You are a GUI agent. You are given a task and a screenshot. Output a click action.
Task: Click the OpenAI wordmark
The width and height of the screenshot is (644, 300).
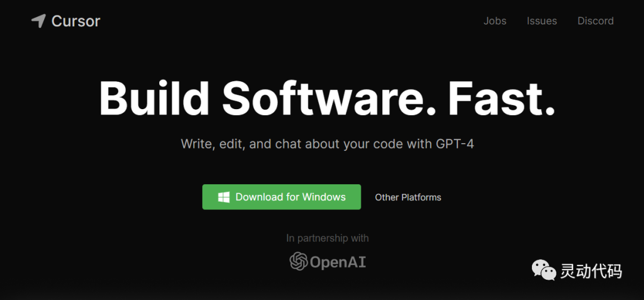coord(338,261)
